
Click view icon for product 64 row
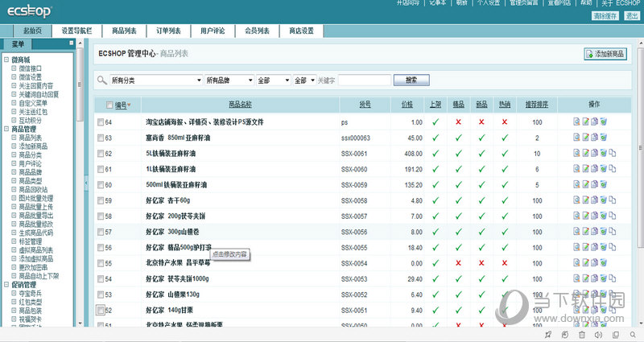pyautogui.click(x=576, y=122)
